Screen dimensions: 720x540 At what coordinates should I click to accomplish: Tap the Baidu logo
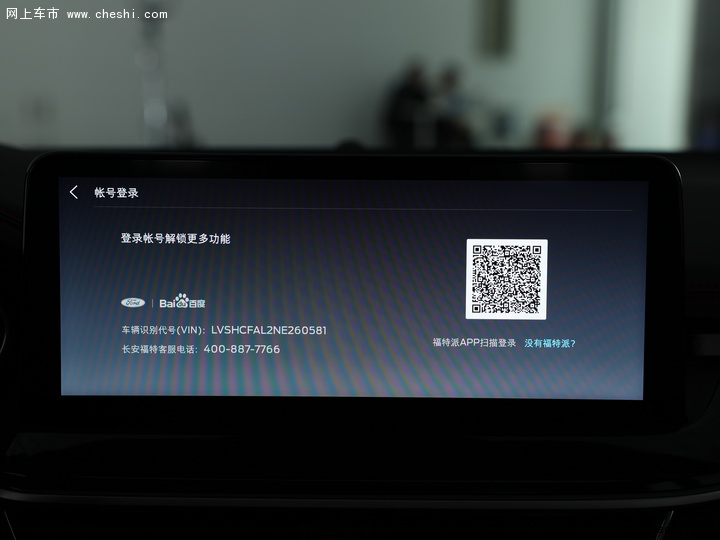[x=182, y=301]
